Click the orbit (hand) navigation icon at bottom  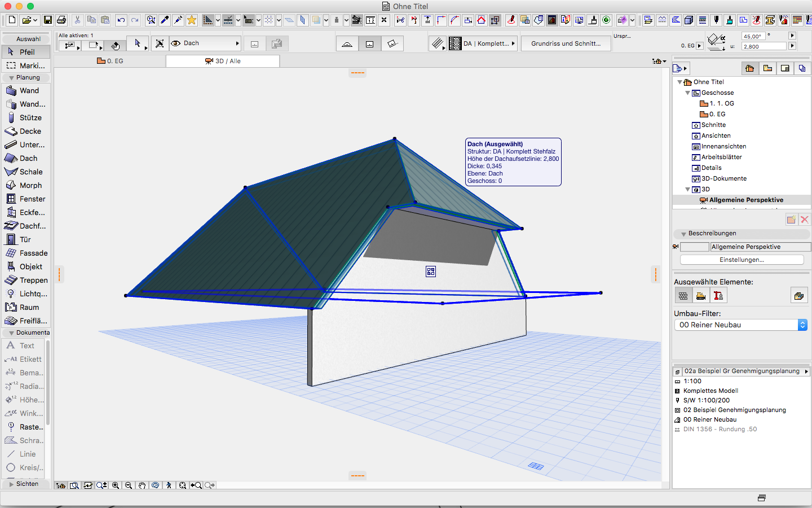click(x=142, y=485)
